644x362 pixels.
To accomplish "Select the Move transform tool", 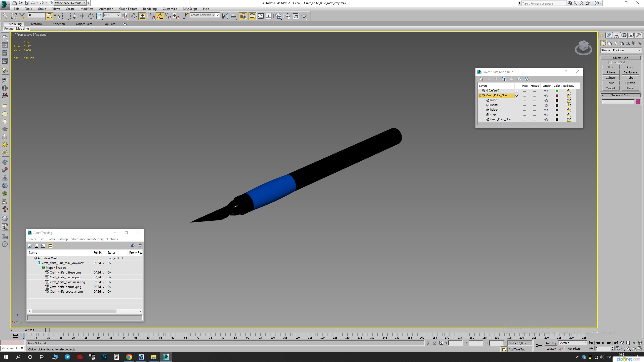I will coord(83,16).
